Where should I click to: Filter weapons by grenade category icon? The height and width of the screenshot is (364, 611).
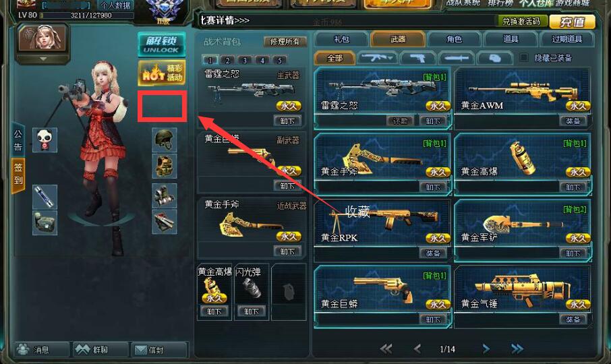click(494, 59)
